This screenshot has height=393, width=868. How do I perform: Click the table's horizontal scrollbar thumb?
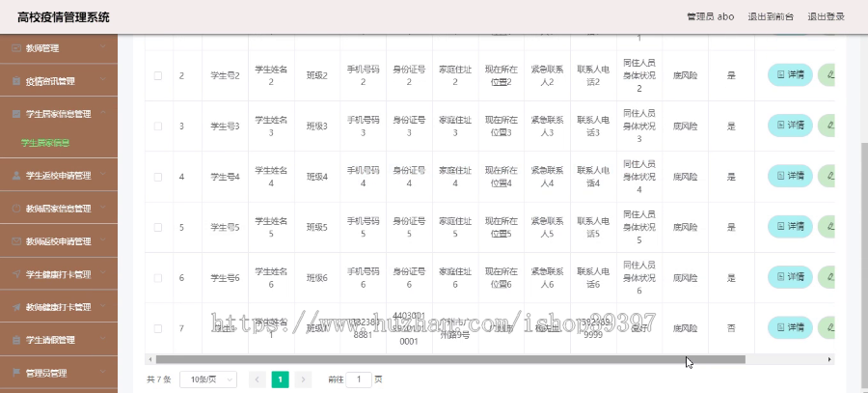[x=450, y=360]
